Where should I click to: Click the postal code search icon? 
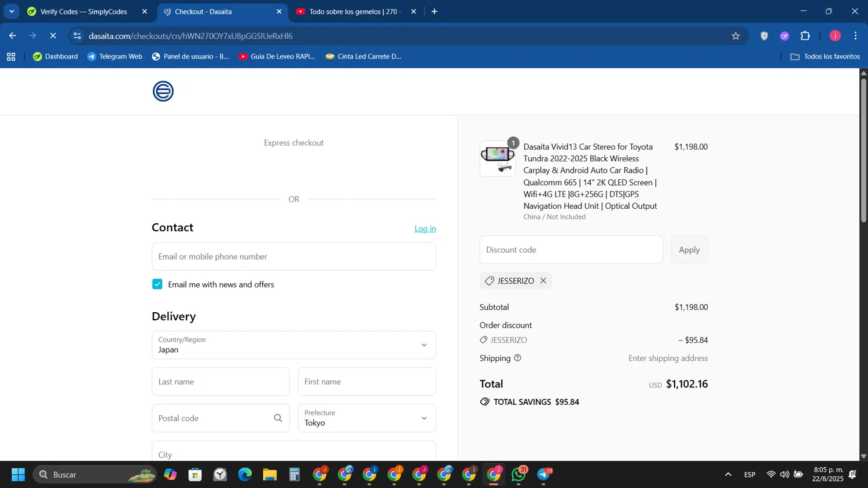[x=278, y=418]
